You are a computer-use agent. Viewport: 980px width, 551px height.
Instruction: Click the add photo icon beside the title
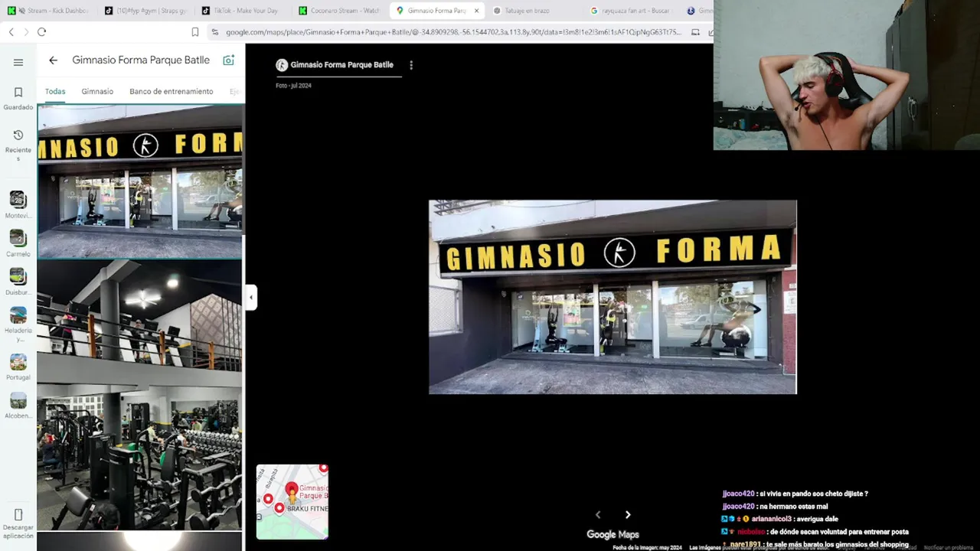point(228,60)
